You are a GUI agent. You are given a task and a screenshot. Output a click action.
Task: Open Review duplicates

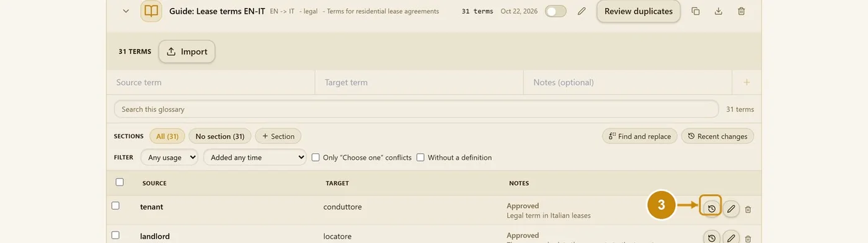(639, 11)
